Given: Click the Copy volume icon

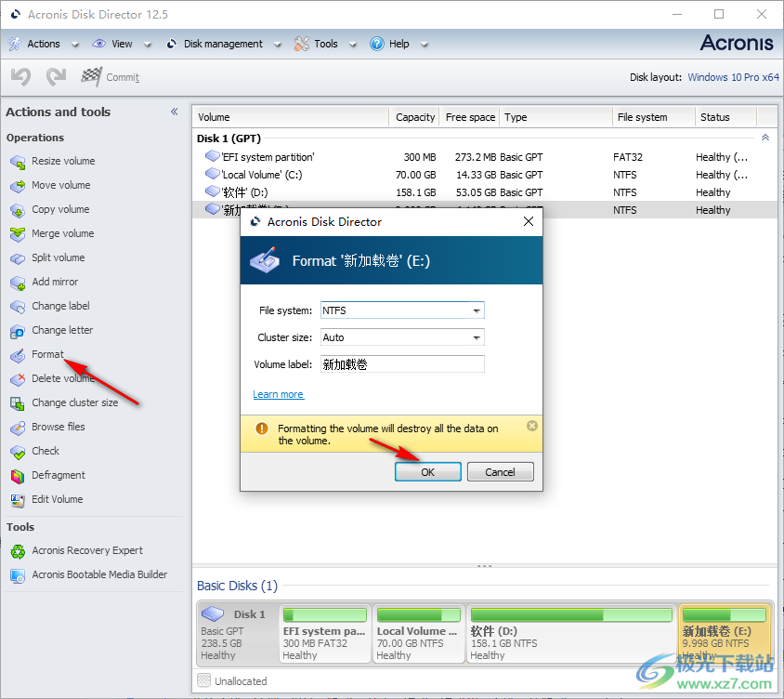Looking at the screenshot, I should (18, 210).
